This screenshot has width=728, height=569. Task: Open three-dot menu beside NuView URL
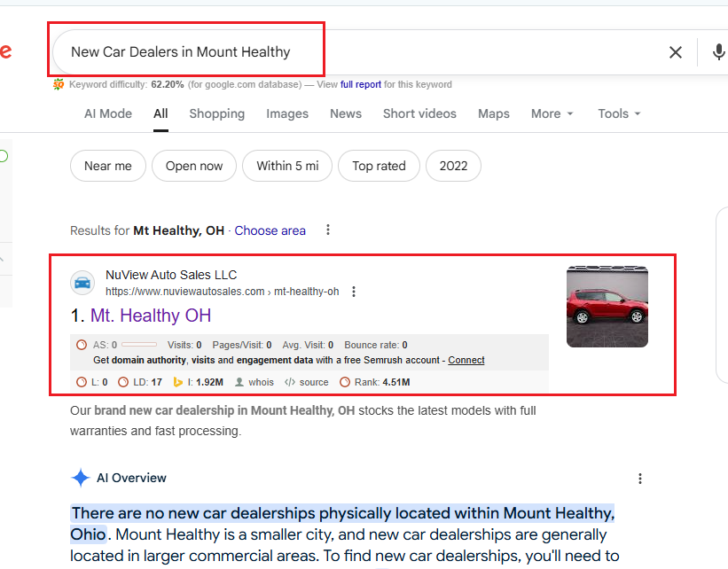point(354,292)
